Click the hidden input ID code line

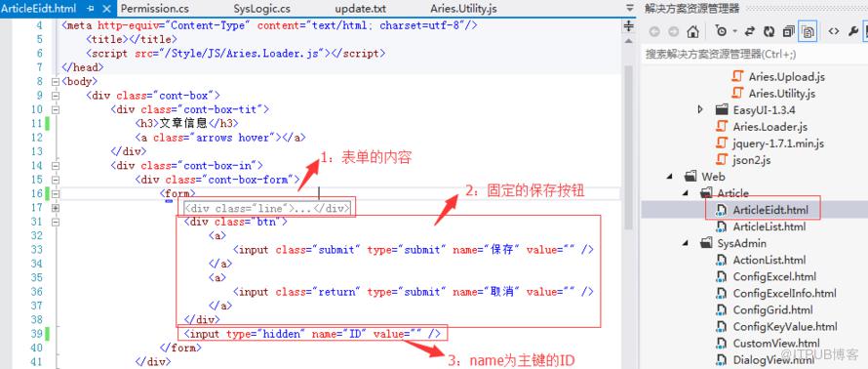(x=312, y=334)
